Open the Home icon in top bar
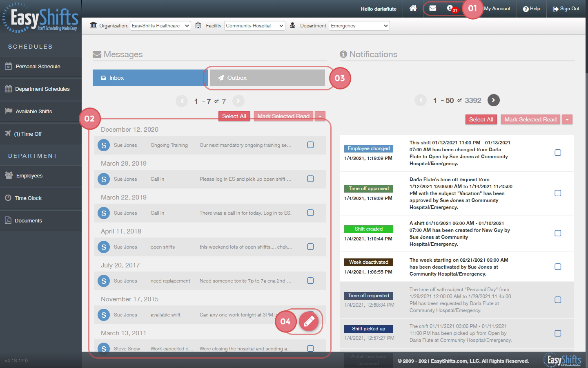This screenshot has width=588, height=368. click(x=413, y=8)
